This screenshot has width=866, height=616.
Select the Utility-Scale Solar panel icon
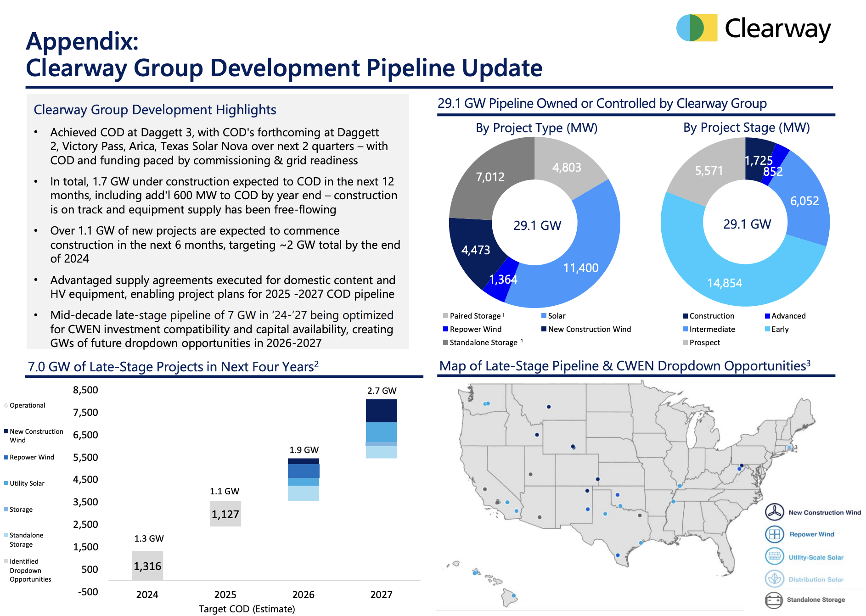point(776,557)
